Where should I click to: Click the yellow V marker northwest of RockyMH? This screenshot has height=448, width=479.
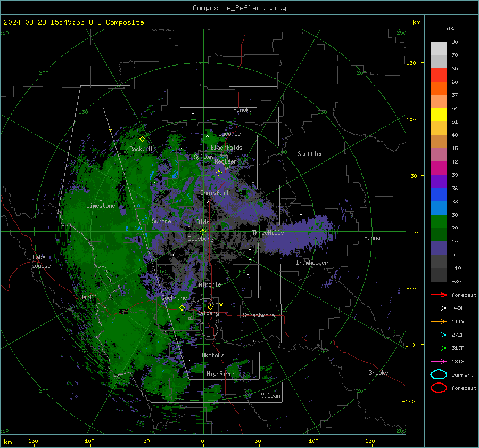pos(110,131)
